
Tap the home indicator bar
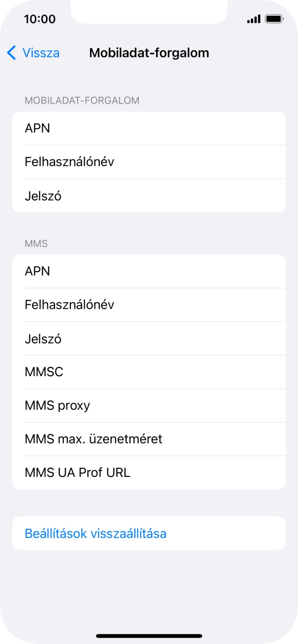(x=149, y=635)
